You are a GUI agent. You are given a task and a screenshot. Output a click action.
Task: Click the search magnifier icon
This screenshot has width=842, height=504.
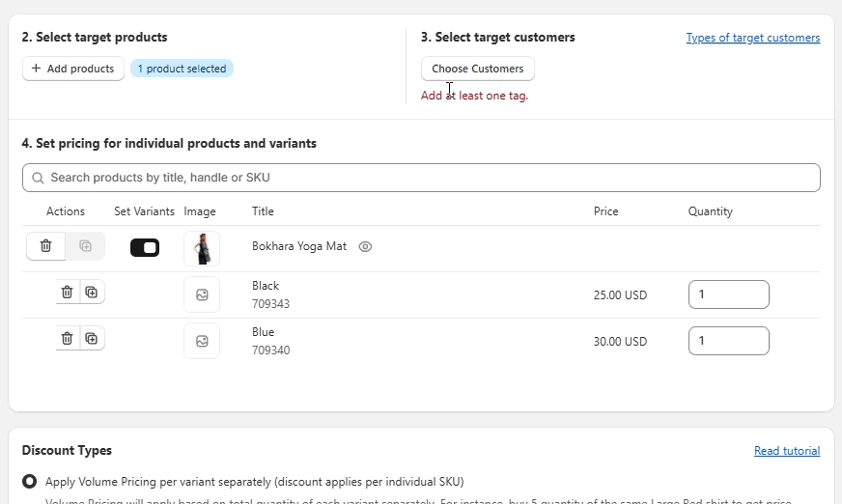click(x=38, y=178)
